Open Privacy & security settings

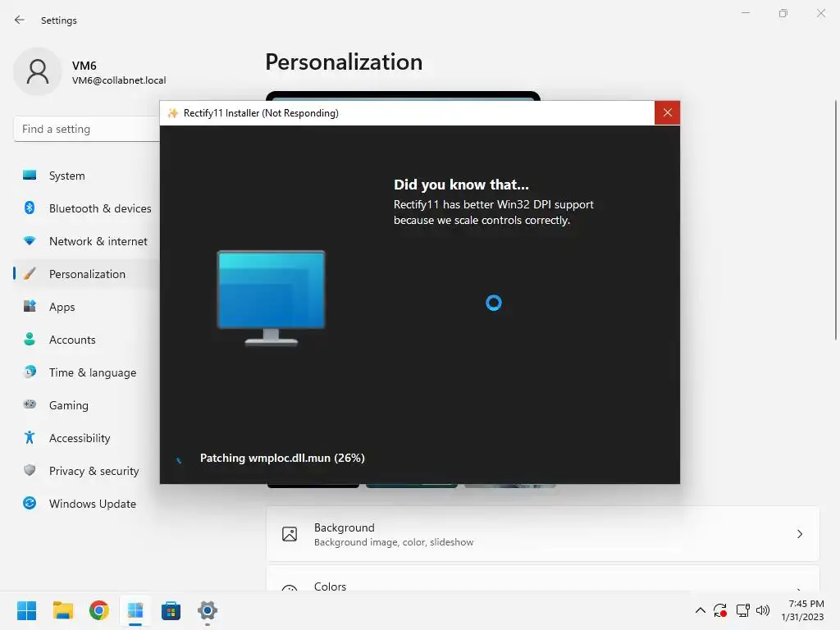(85, 471)
